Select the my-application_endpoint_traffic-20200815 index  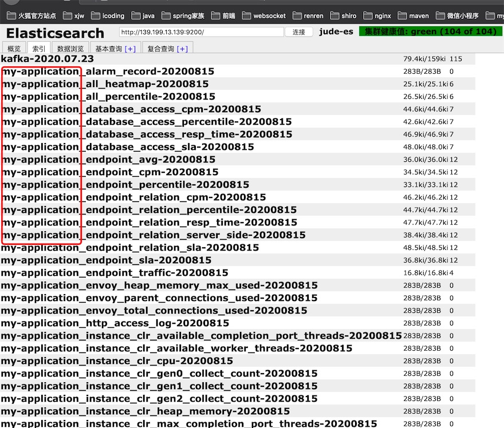coord(115,272)
